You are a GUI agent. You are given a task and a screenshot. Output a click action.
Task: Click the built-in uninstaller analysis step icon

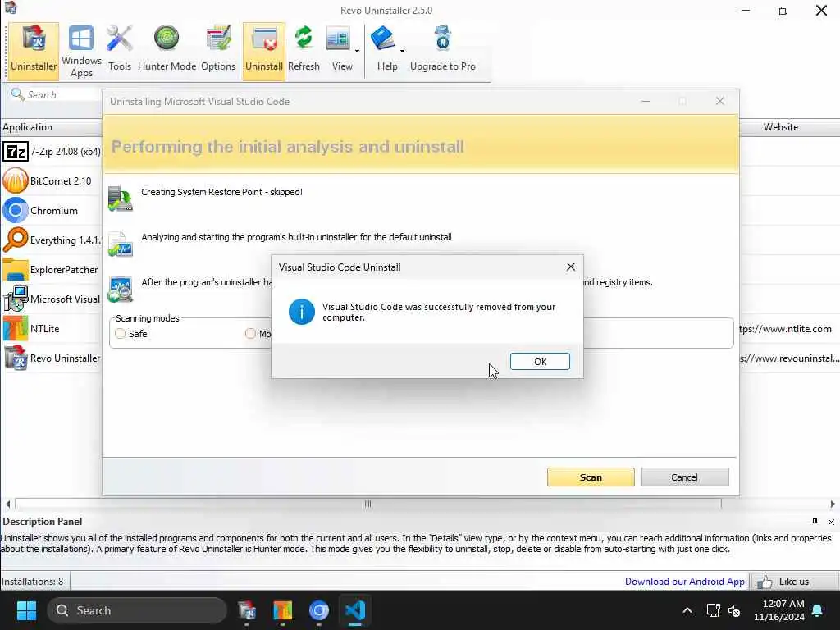pos(120,244)
